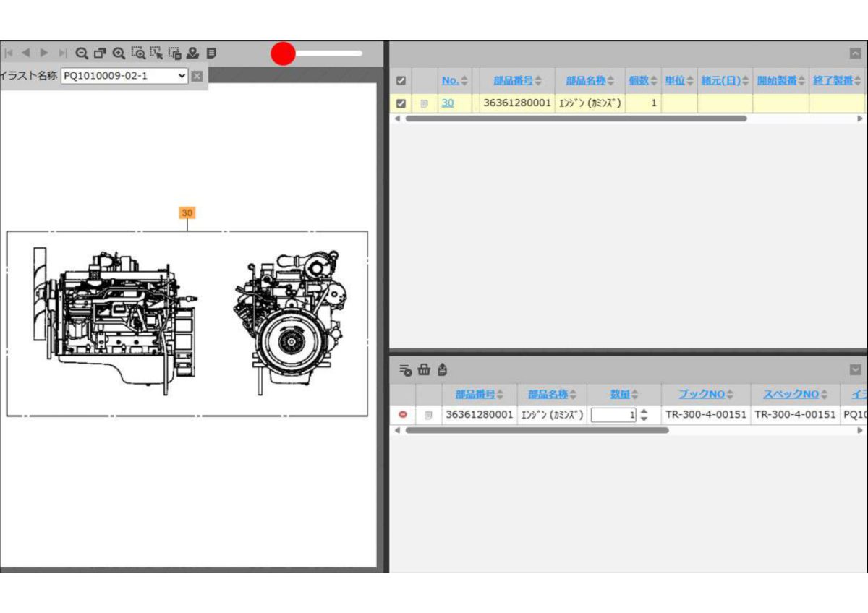Click the shopping basket icon

click(424, 370)
